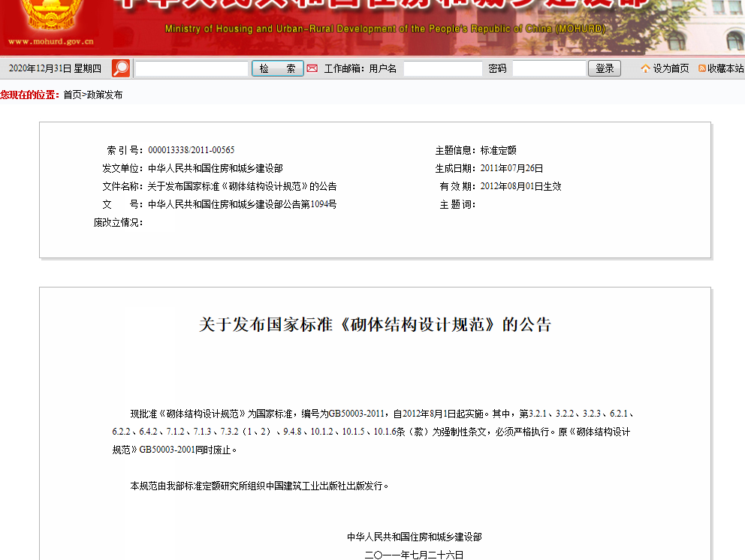
Task: Click the 有效期 value 2012年08月01日生效
Action: [520, 186]
